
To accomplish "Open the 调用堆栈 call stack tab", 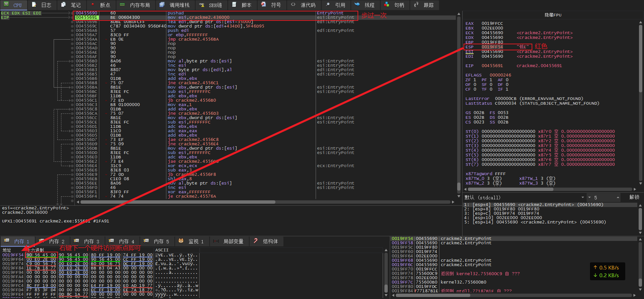I will (x=175, y=5).
